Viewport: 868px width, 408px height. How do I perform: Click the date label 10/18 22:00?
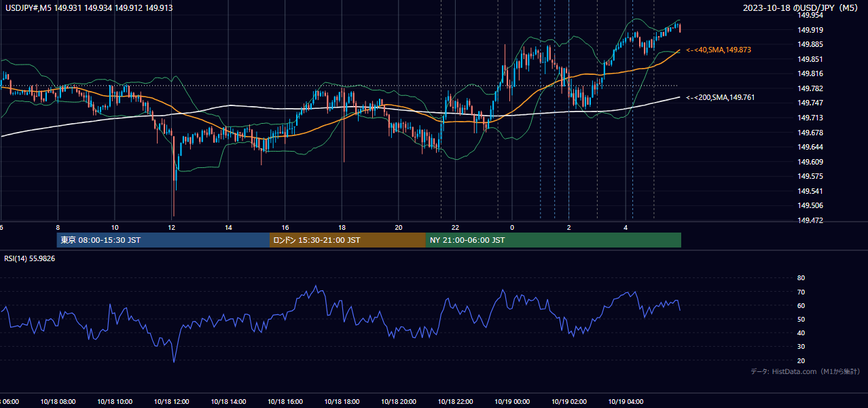tap(456, 401)
